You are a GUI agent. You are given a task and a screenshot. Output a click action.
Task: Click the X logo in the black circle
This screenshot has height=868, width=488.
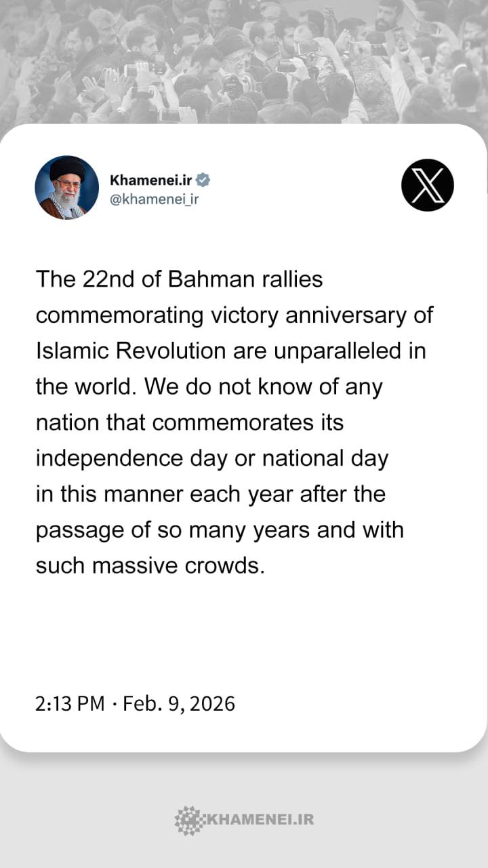click(427, 184)
